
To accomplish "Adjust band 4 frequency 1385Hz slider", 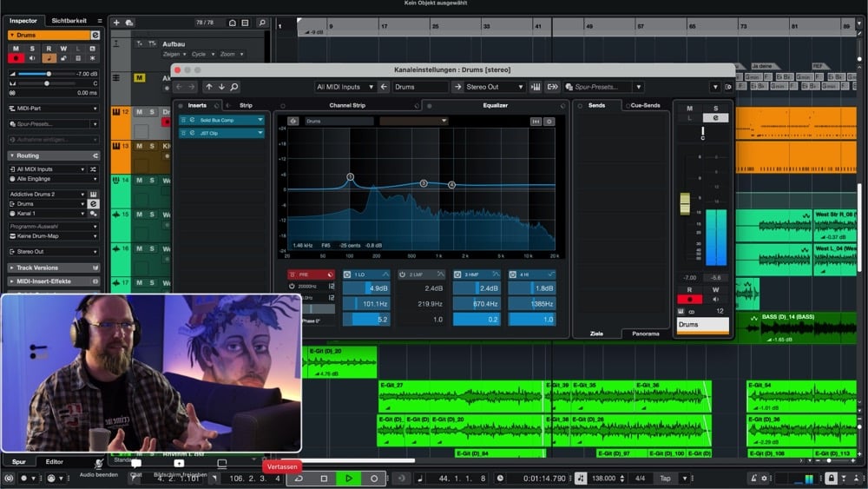I will point(532,304).
